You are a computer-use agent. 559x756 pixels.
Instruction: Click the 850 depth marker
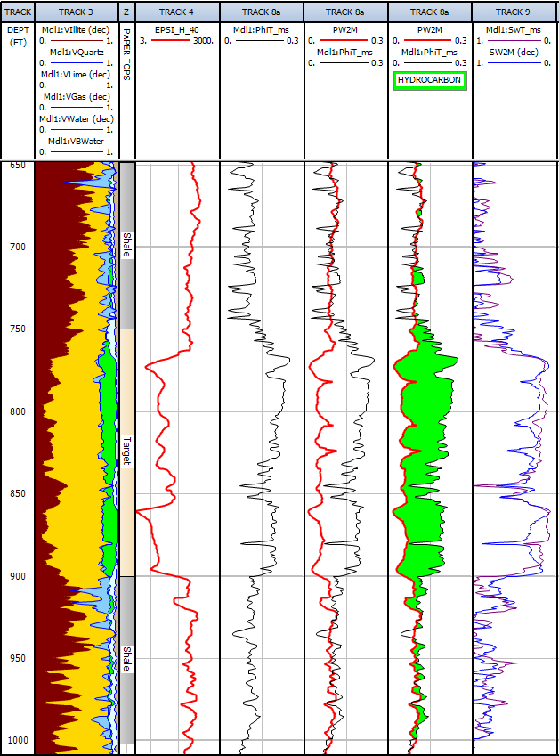point(17,493)
